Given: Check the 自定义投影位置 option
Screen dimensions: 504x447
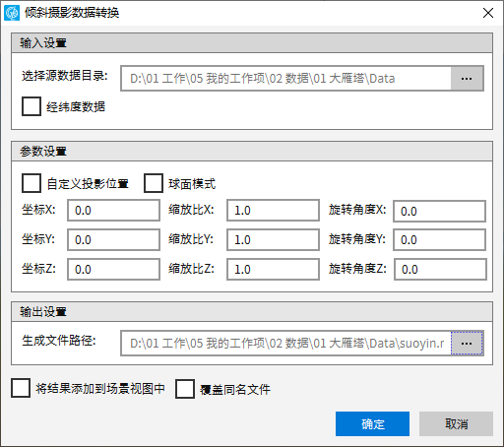Looking at the screenshot, I should pyautogui.click(x=31, y=183).
